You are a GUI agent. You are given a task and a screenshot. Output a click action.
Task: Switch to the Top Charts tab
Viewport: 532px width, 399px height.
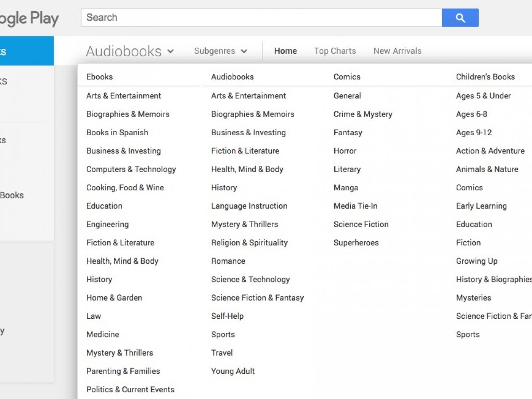click(335, 51)
